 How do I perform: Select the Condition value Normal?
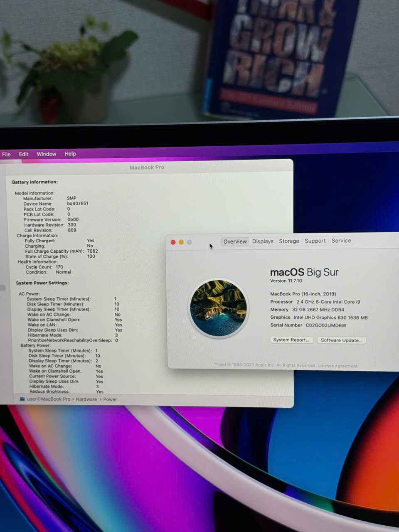[64, 272]
